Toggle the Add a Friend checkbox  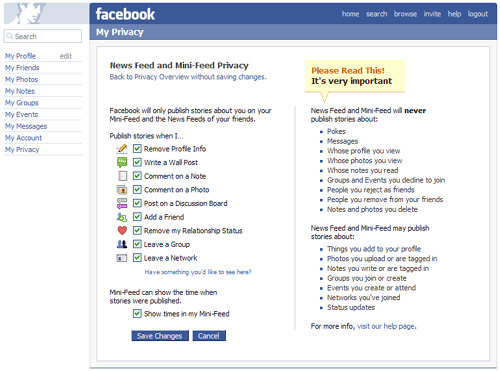pos(137,217)
